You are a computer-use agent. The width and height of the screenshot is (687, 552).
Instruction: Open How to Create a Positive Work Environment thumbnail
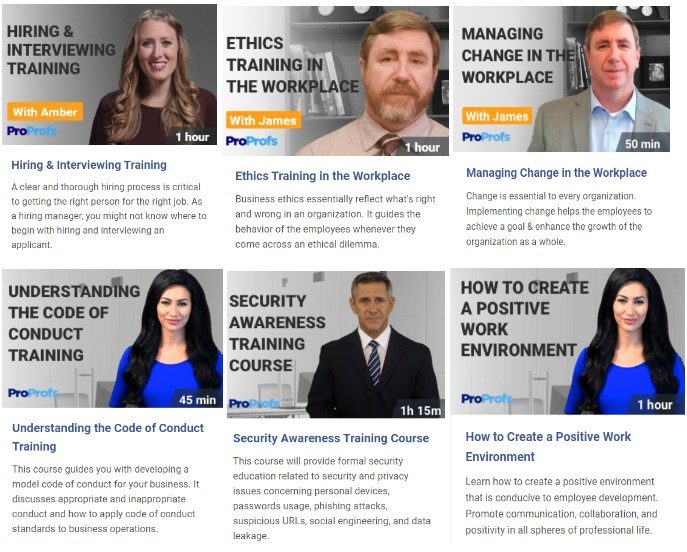[x=567, y=341]
